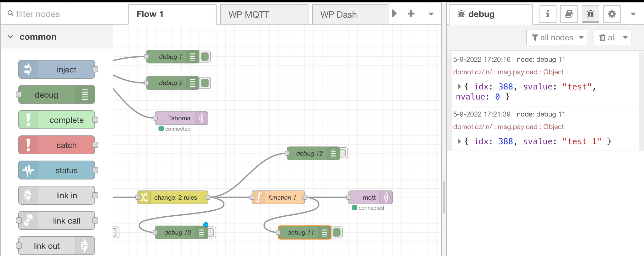Open the info sidebar tab icon

pyautogui.click(x=547, y=14)
